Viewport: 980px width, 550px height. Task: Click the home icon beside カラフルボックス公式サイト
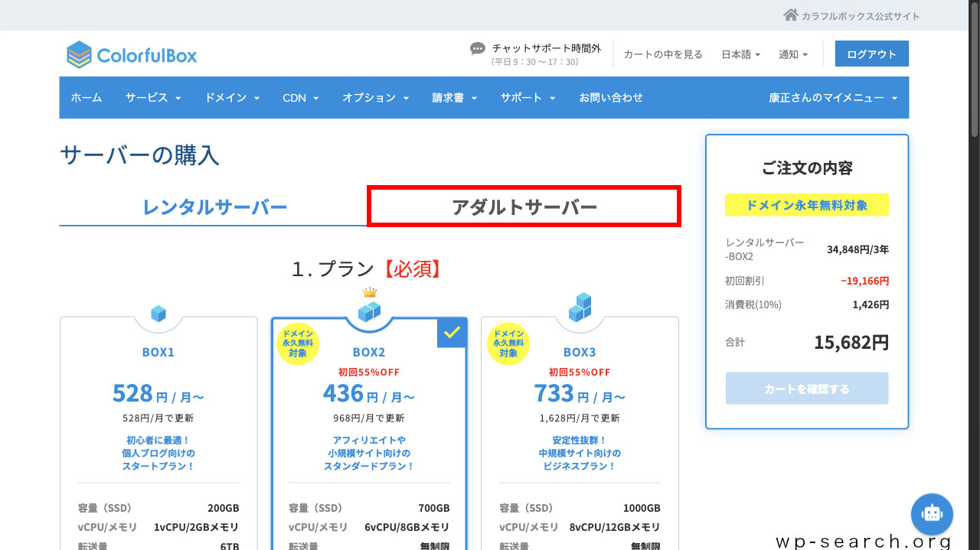[x=790, y=15]
